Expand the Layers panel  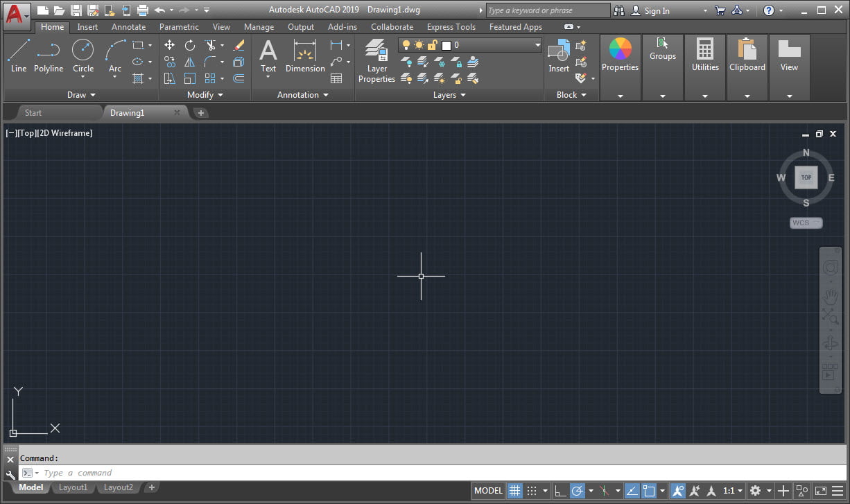[x=449, y=95]
